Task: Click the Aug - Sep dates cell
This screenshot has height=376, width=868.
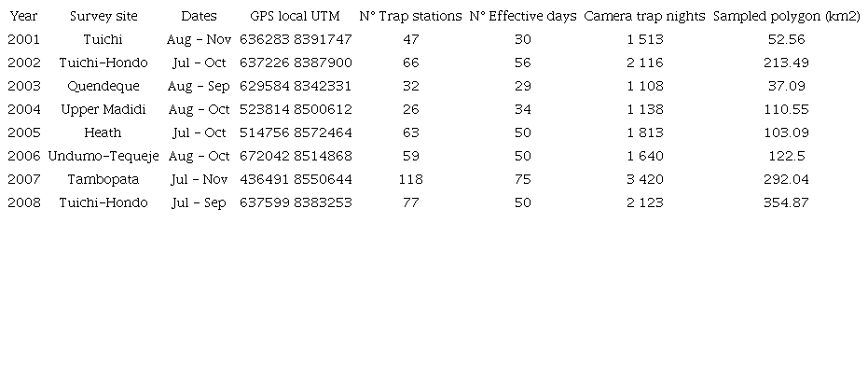Action: (x=199, y=86)
